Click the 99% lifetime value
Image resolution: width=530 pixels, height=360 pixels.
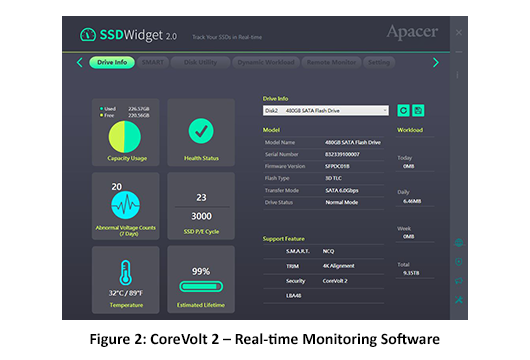(x=201, y=271)
